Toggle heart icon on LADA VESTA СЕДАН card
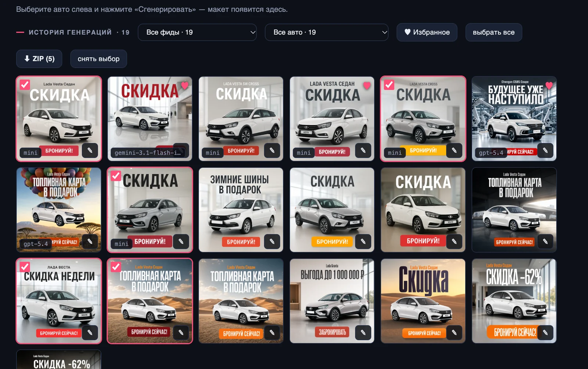 367,85
